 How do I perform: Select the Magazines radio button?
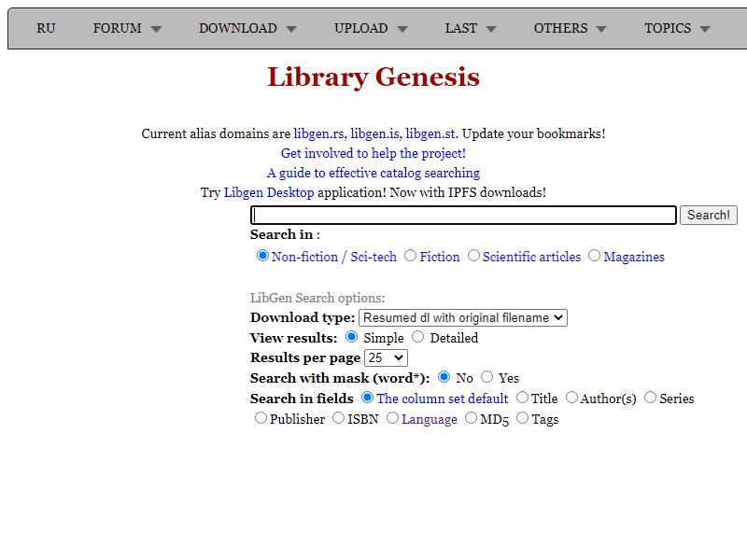click(x=595, y=256)
